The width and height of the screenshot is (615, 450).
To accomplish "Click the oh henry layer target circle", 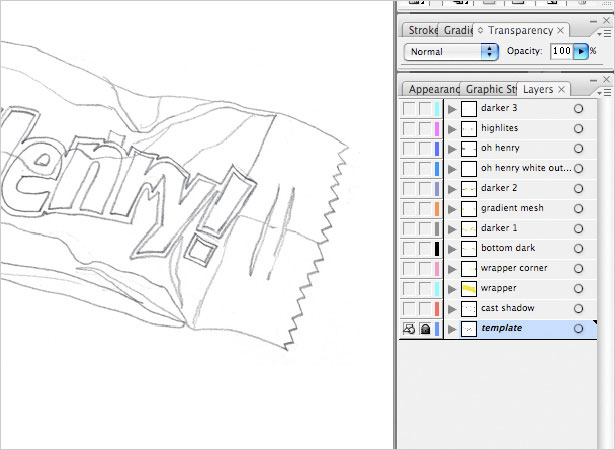I will 579,149.
